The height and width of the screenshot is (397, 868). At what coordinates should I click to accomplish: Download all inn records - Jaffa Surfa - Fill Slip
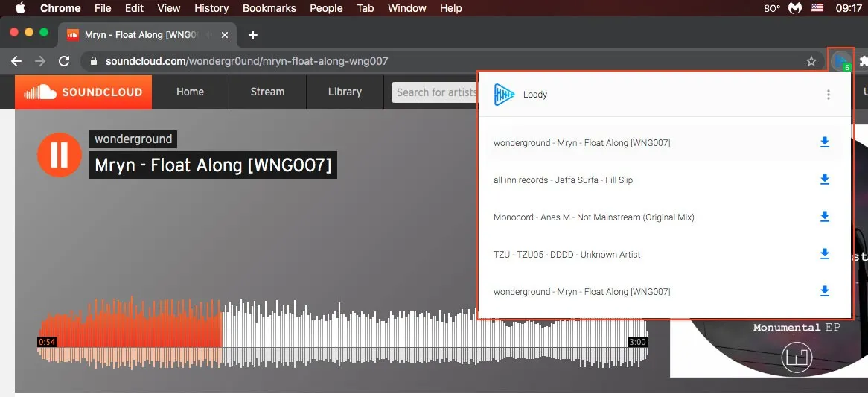pyautogui.click(x=824, y=180)
